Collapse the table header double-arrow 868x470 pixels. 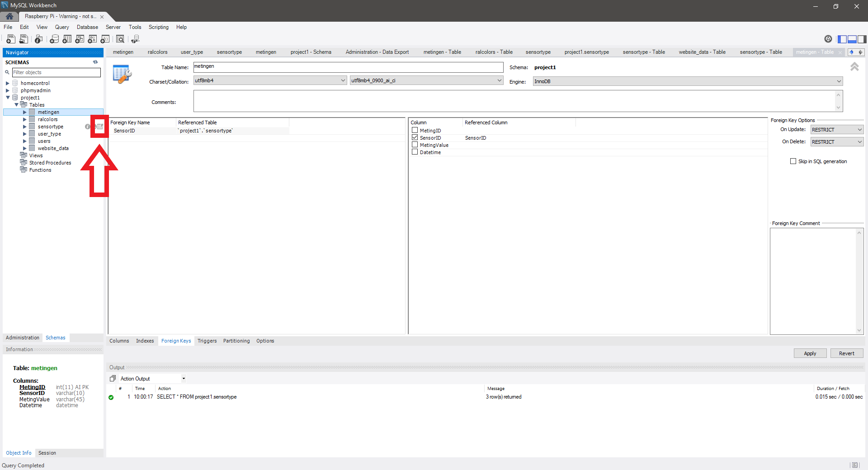click(x=854, y=67)
